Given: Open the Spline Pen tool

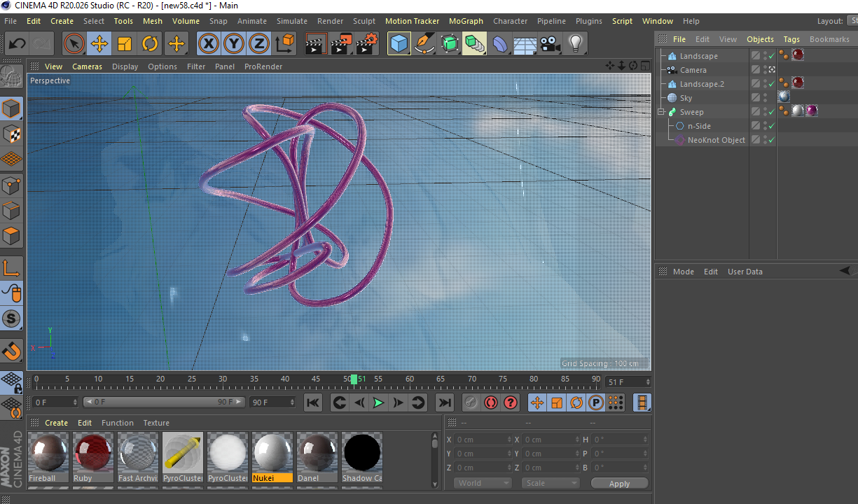Looking at the screenshot, I should (424, 44).
